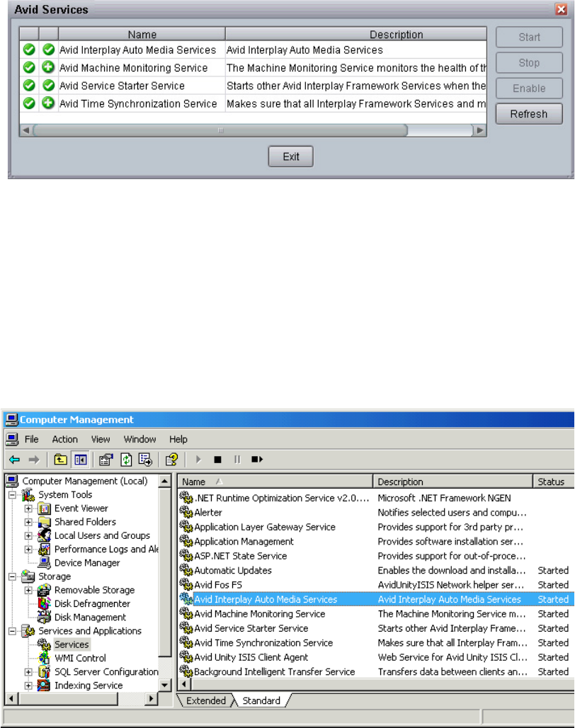Click the Restart Service toolbar icon
The image size is (575, 728).
coord(257,460)
